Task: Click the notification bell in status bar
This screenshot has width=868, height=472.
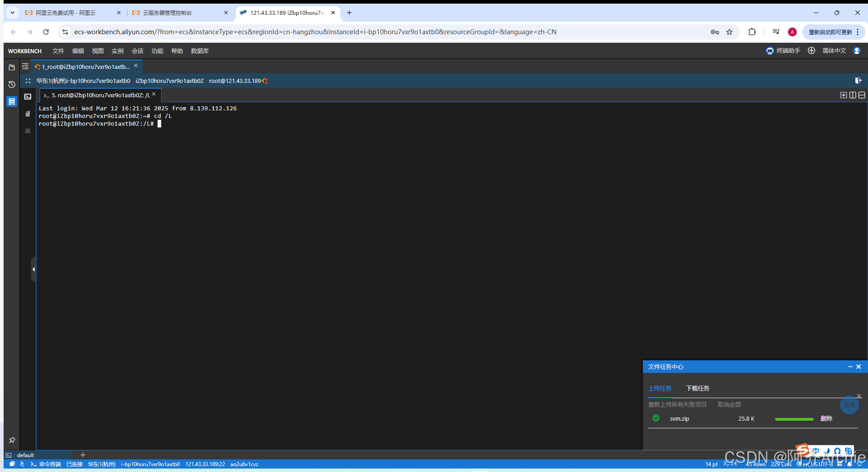Action: tap(850, 464)
